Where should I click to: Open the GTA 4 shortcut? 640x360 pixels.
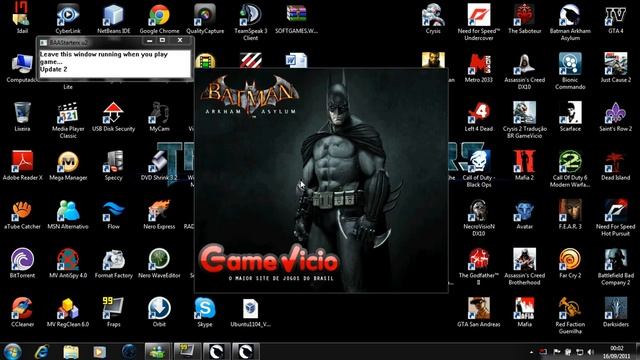click(616, 16)
